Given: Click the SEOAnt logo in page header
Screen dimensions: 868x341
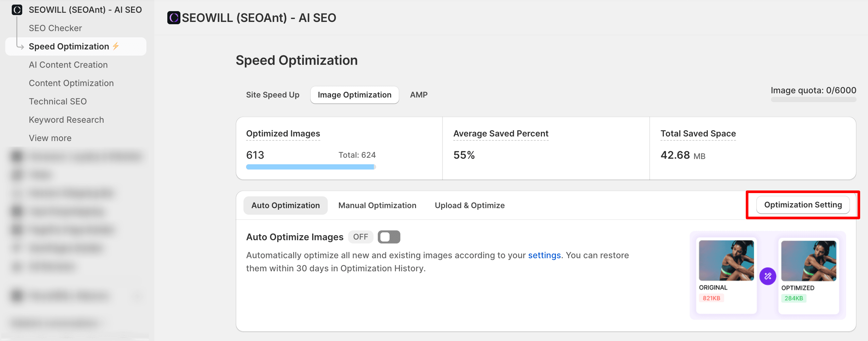Looking at the screenshot, I should tap(174, 18).
